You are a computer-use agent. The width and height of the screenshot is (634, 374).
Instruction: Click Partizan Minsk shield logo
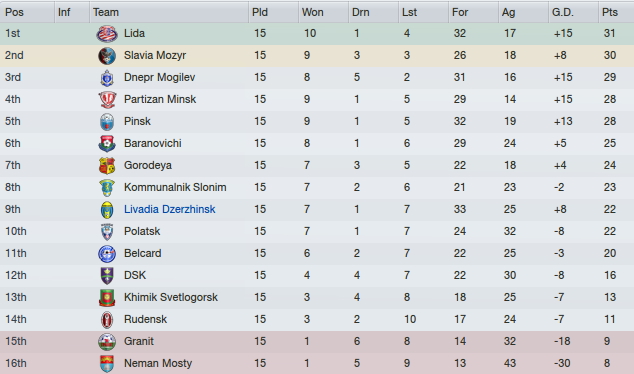[x=107, y=99]
